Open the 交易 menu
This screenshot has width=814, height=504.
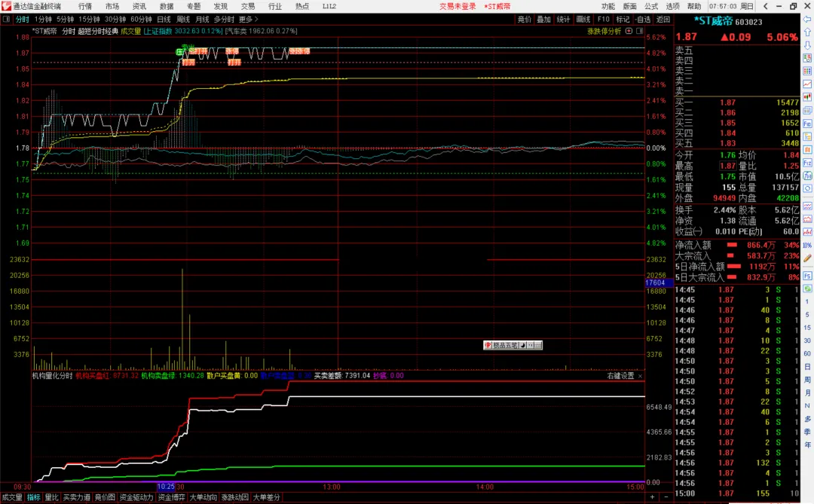click(x=248, y=6)
